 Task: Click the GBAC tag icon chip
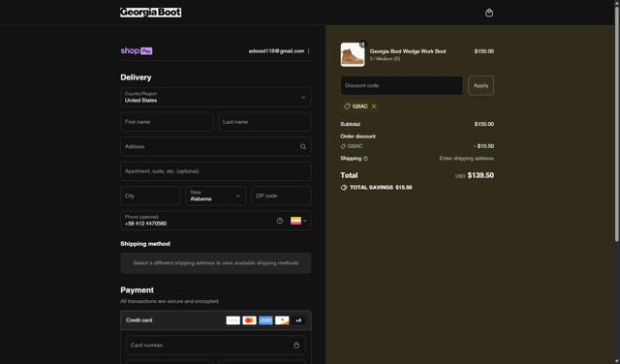pyautogui.click(x=347, y=106)
